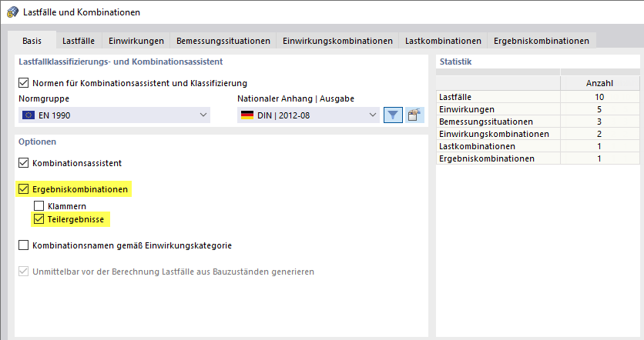
Task: Click the EU flag icon in Normgruppe
Action: 29,115
